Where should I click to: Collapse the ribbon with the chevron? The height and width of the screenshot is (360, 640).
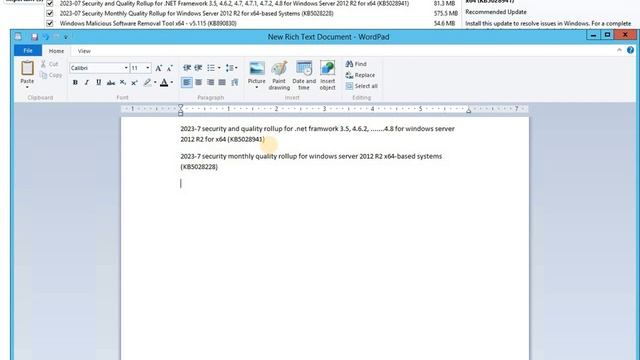click(619, 50)
